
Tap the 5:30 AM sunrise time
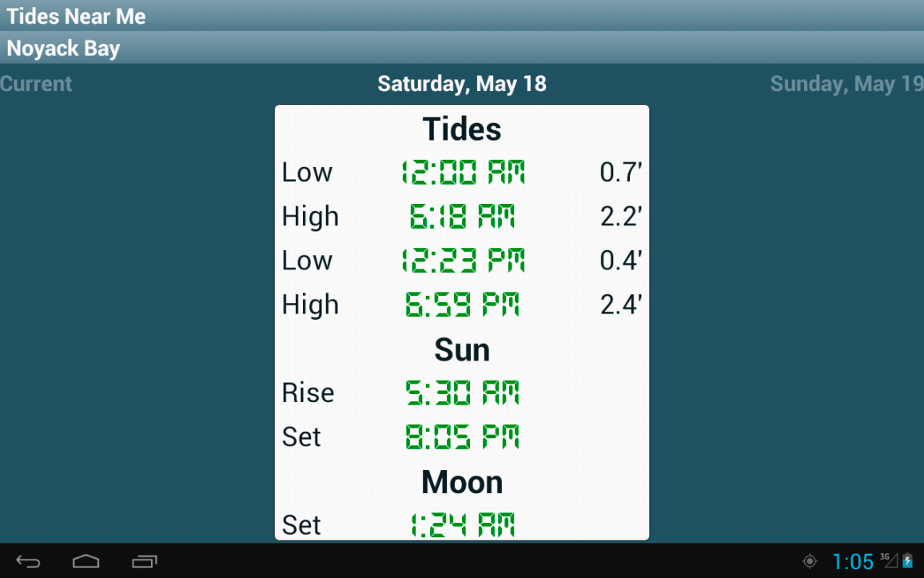pos(463,393)
